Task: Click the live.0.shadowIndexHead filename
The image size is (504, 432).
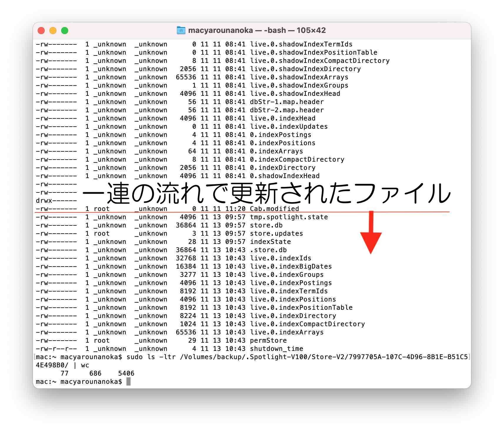Action: 295,93
